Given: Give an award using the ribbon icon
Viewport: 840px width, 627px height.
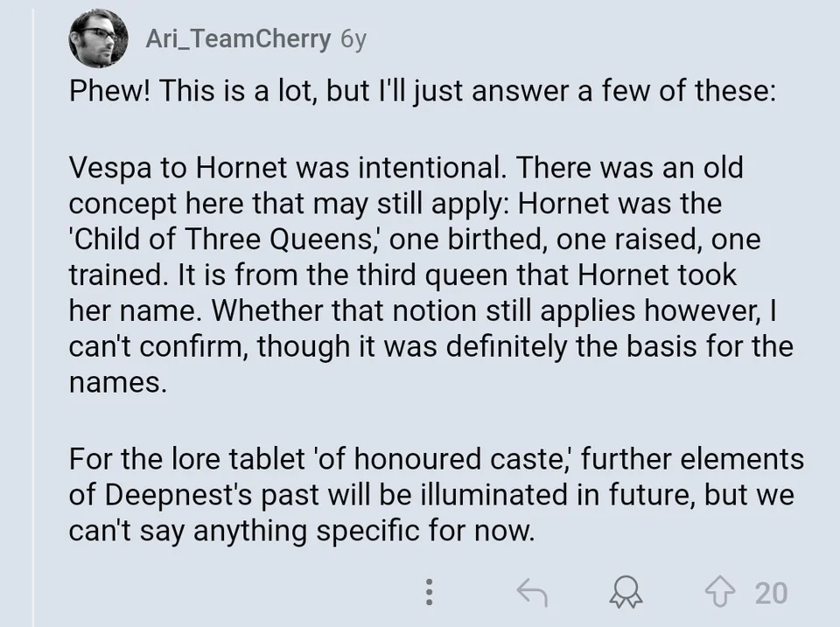Looking at the screenshot, I should tap(626, 592).
